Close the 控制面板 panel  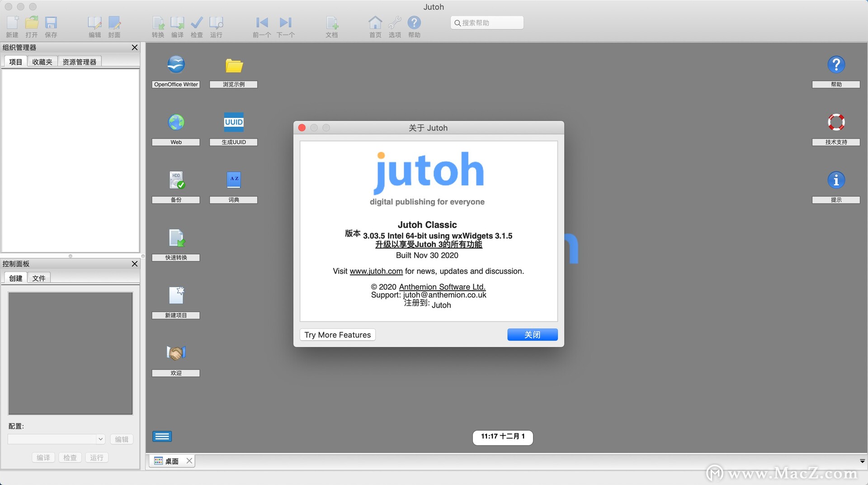coord(135,264)
